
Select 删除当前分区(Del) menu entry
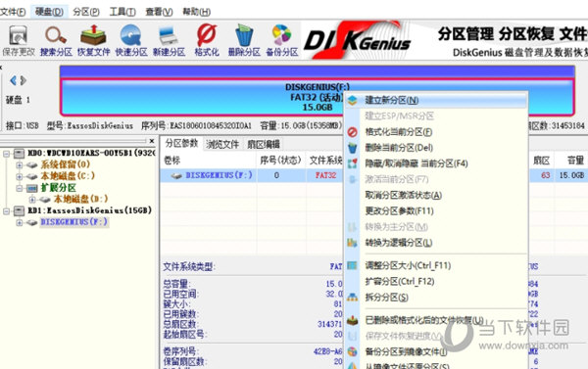436,148
